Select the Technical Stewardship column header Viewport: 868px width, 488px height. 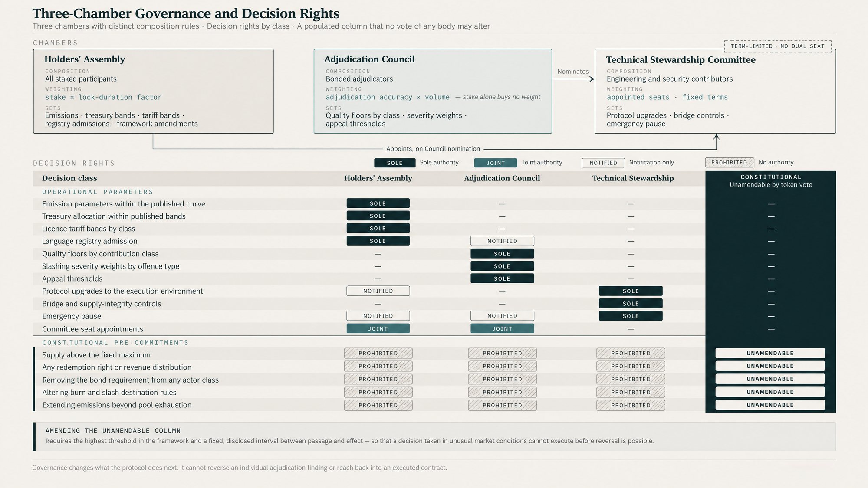click(633, 178)
